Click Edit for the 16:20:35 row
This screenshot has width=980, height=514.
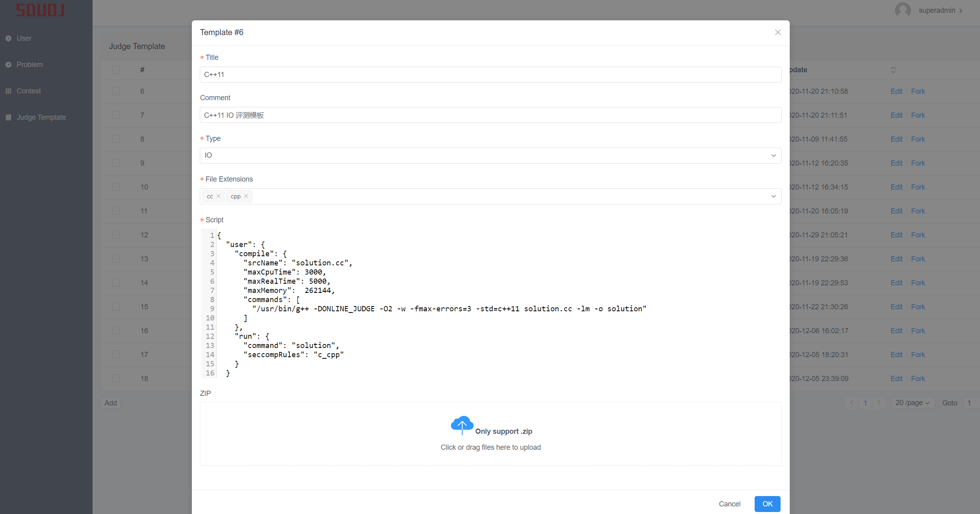tap(896, 163)
